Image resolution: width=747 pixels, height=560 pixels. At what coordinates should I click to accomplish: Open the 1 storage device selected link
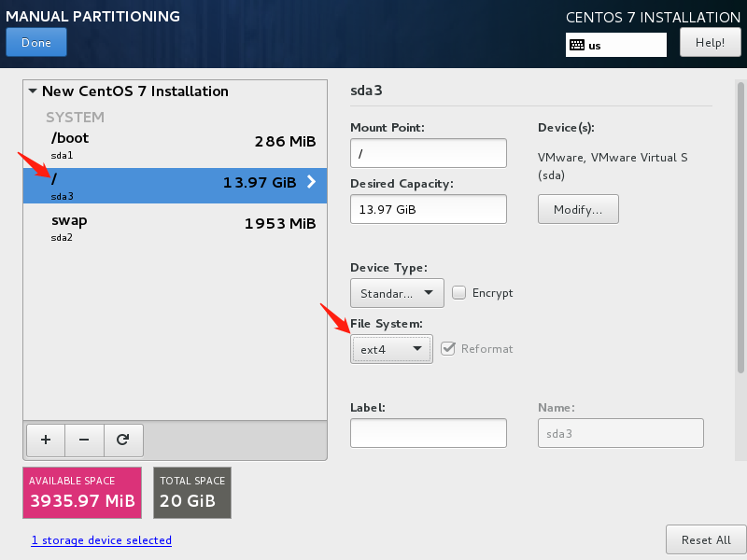(102, 540)
